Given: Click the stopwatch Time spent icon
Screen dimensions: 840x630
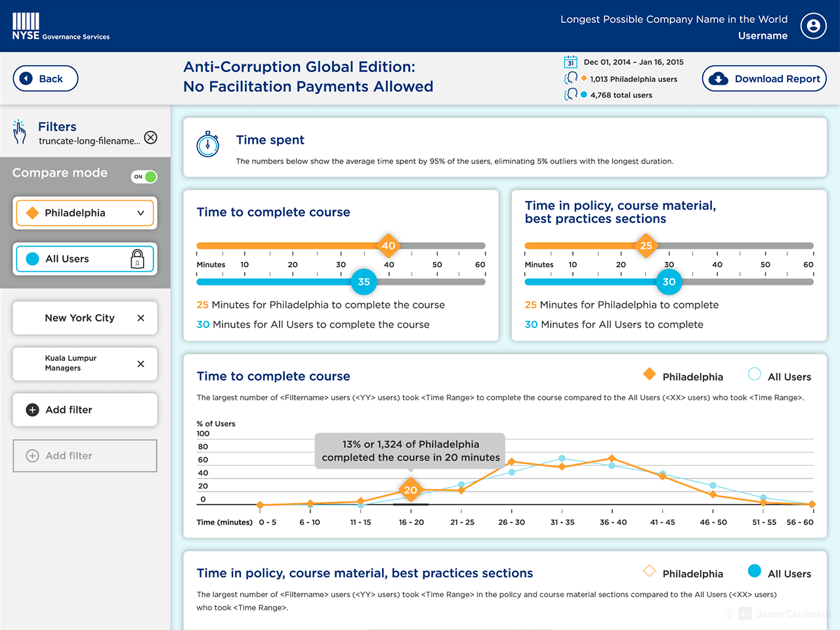Looking at the screenshot, I should [x=208, y=144].
